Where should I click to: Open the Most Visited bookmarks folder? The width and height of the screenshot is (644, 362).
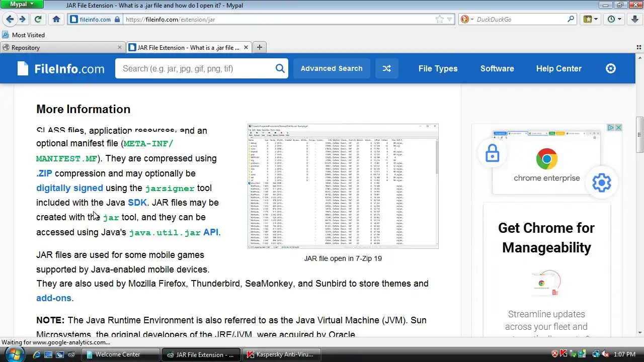[x=23, y=35]
